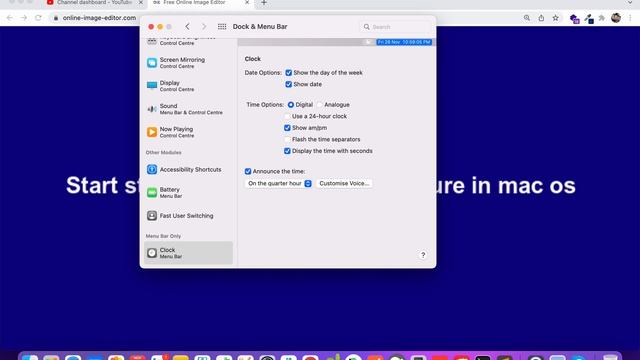Screen dimensions: 640x360
Task: Open the browser profile avatar
Action: [x=616, y=18]
